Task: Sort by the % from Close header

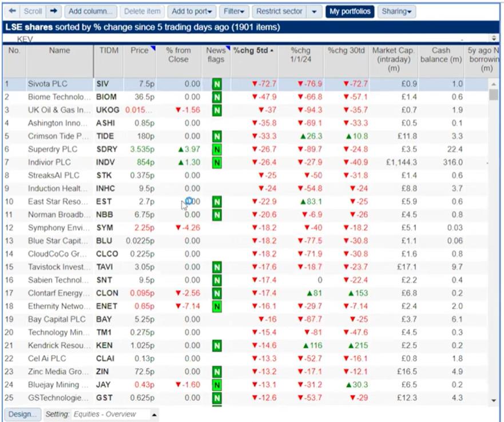Action: click(179, 61)
